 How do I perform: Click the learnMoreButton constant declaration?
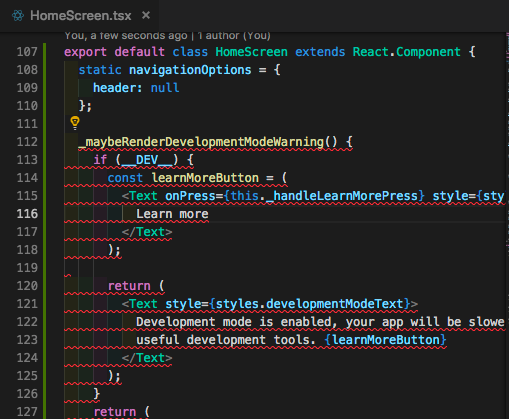[x=205, y=178]
